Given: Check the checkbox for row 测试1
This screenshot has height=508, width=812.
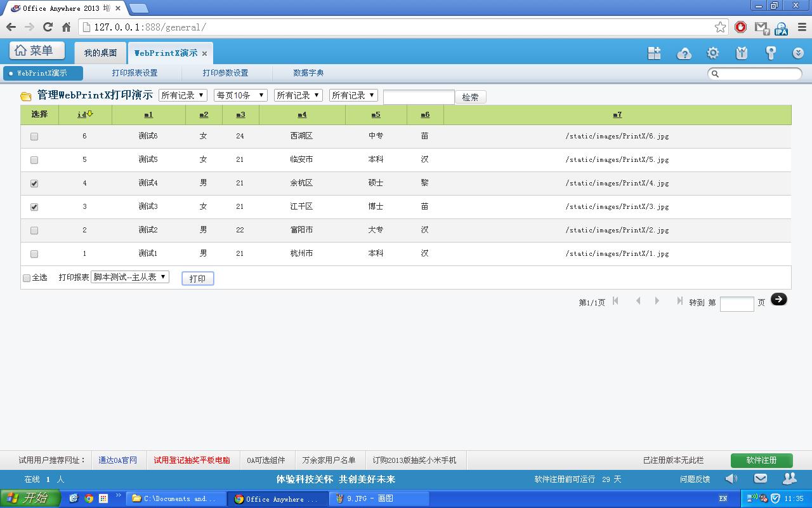Looking at the screenshot, I should click(x=34, y=254).
